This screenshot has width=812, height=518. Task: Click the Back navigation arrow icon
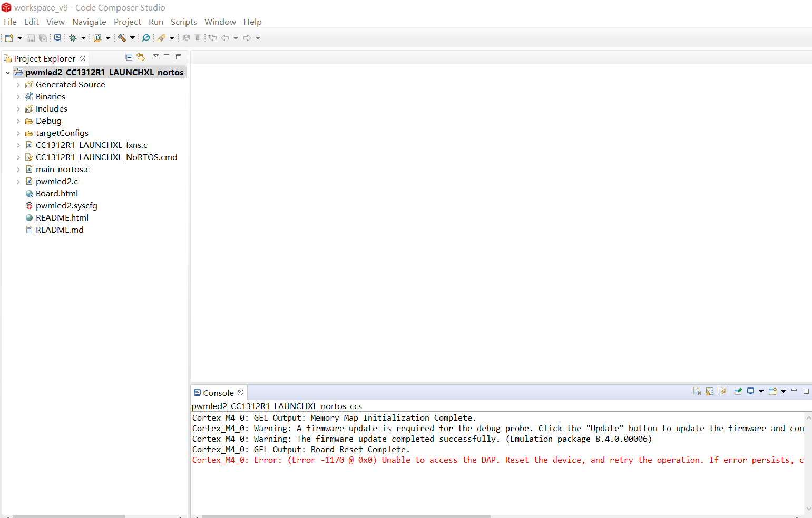pos(226,37)
